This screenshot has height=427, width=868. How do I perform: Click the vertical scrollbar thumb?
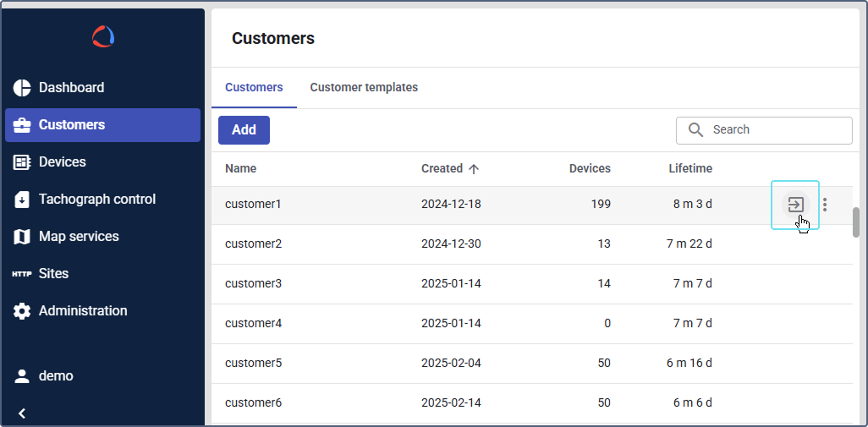[x=856, y=222]
